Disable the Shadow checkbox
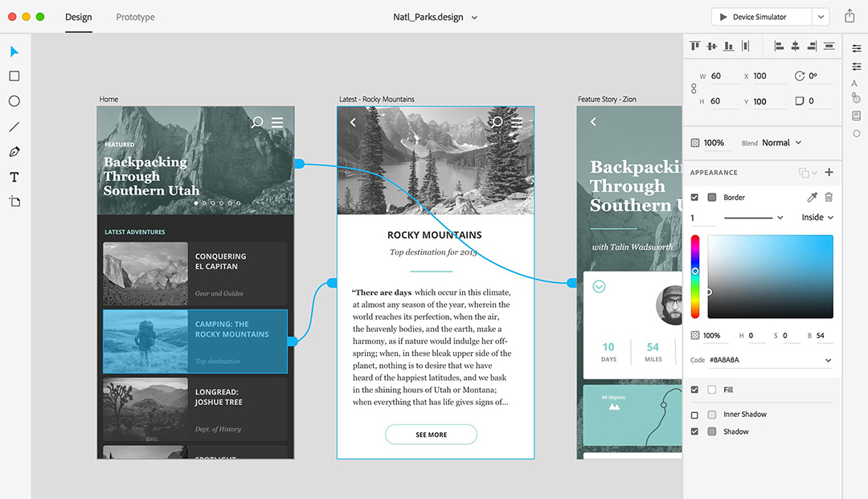This screenshot has width=868, height=499. click(x=694, y=432)
